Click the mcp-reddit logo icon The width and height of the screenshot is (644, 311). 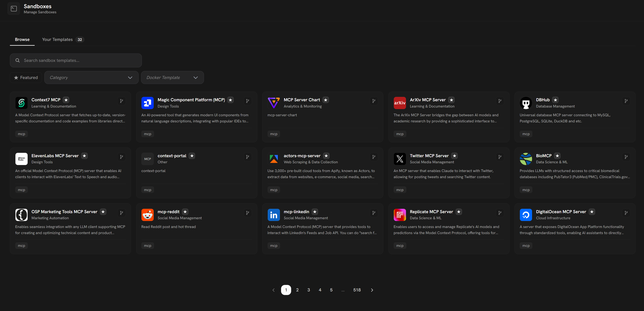coord(148,215)
